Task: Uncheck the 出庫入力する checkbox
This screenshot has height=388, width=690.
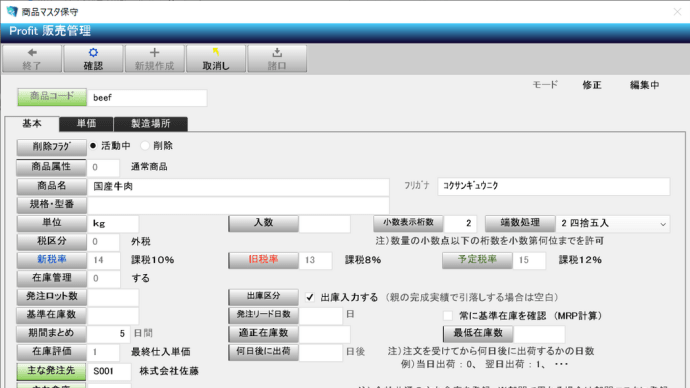Action: point(310,297)
